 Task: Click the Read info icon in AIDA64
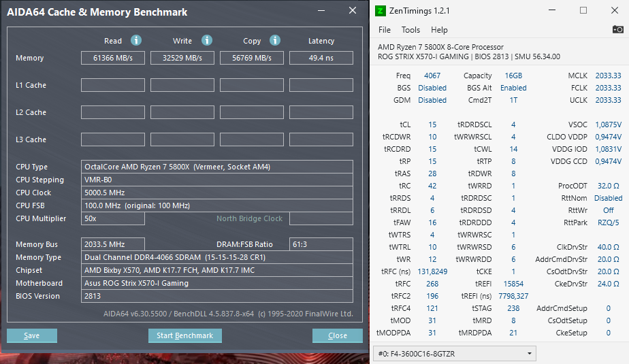(x=136, y=41)
